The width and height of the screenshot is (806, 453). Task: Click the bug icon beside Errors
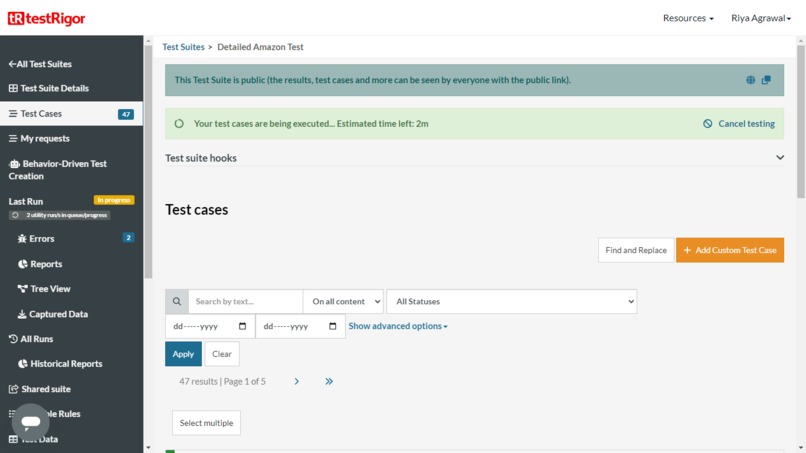(22, 239)
